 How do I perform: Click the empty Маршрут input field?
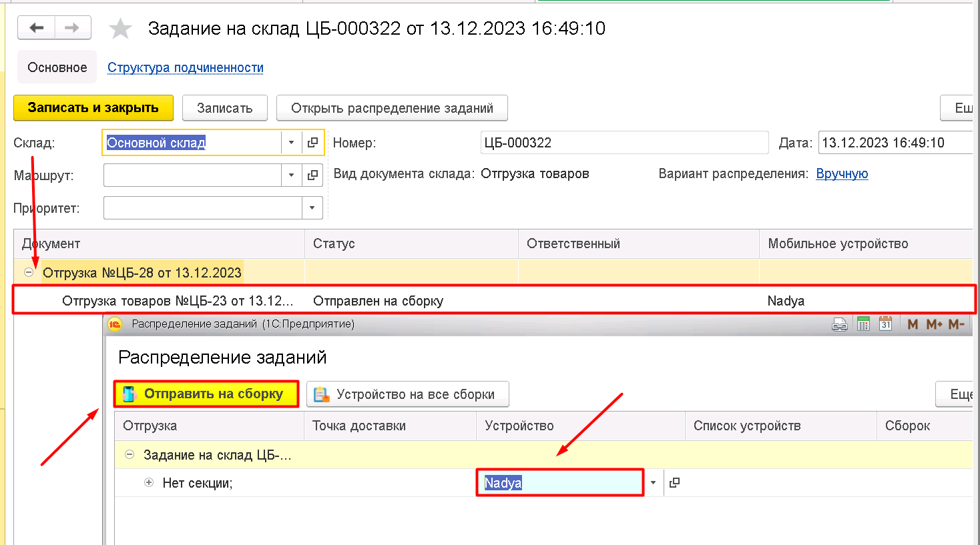coord(192,175)
